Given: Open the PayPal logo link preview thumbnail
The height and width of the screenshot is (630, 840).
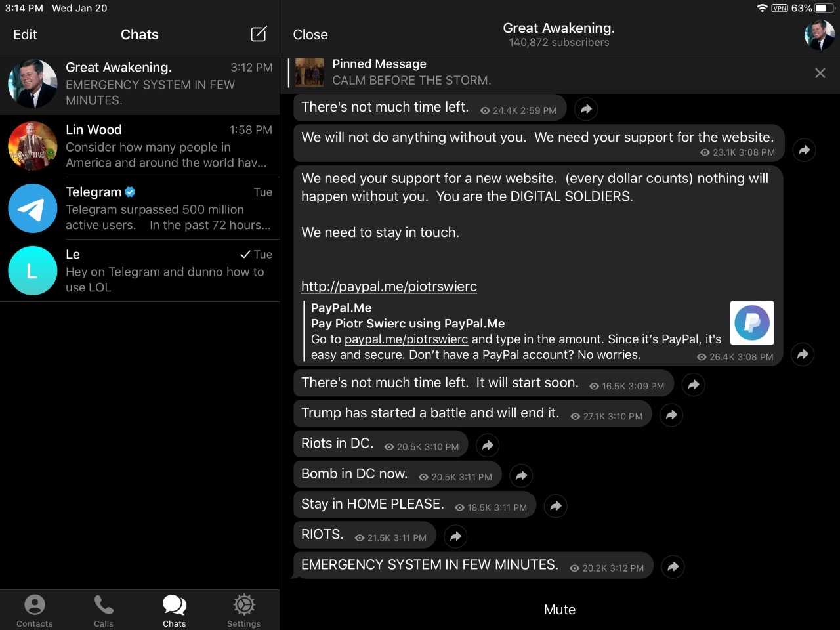Looking at the screenshot, I should click(752, 323).
